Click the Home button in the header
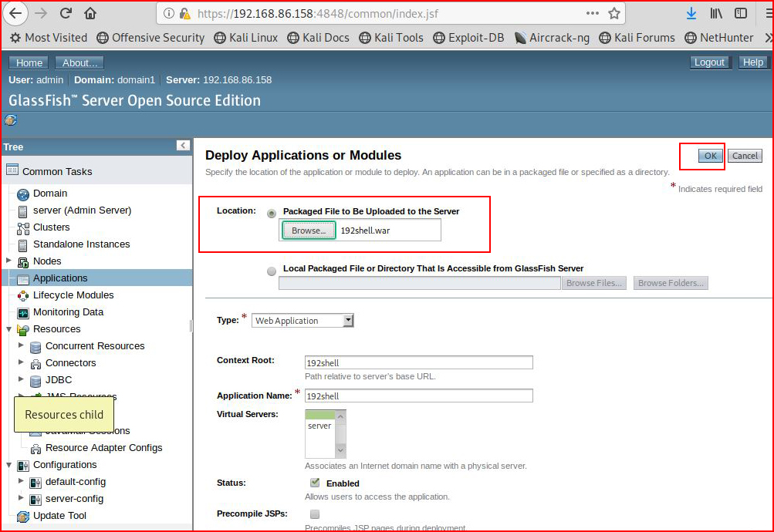This screenshot has width=774, height=532. [x=29, y=62]
